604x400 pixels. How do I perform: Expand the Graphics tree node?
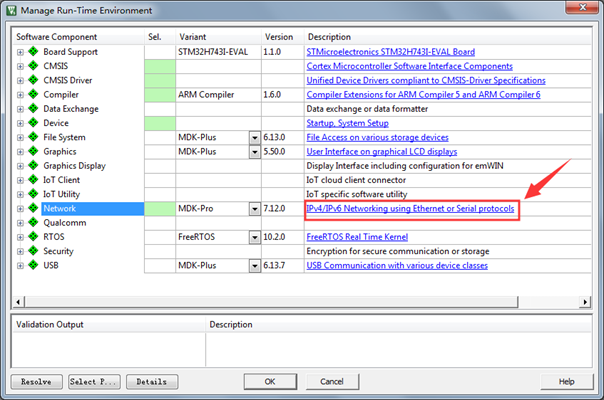coord(20,152)
